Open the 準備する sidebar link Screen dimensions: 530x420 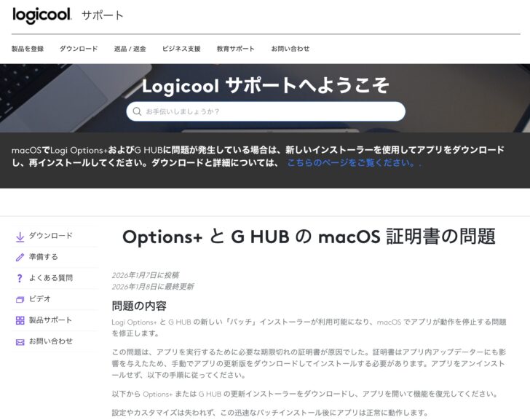43,257
